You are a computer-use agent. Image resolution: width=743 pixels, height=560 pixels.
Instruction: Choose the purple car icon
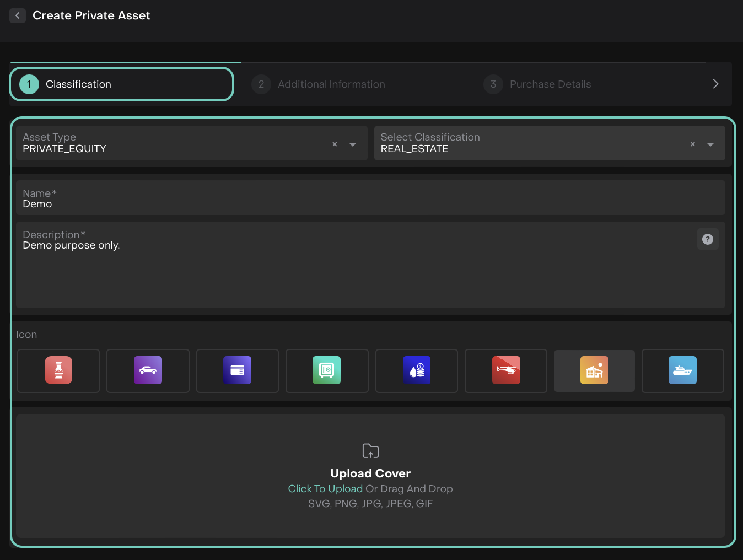pos(148,370)
